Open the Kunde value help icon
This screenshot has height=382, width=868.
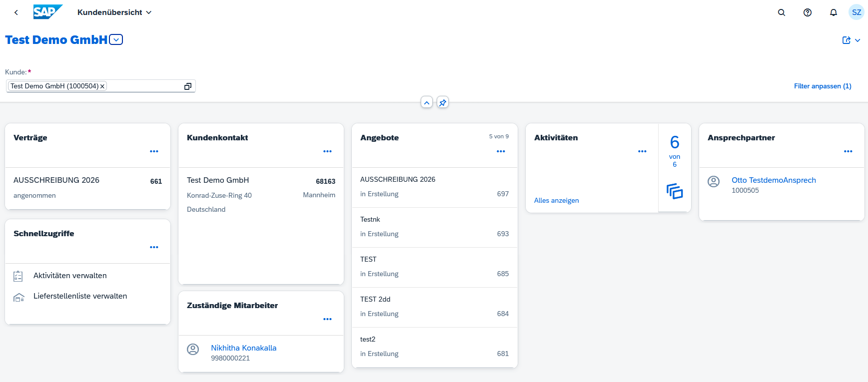[188, 86]
